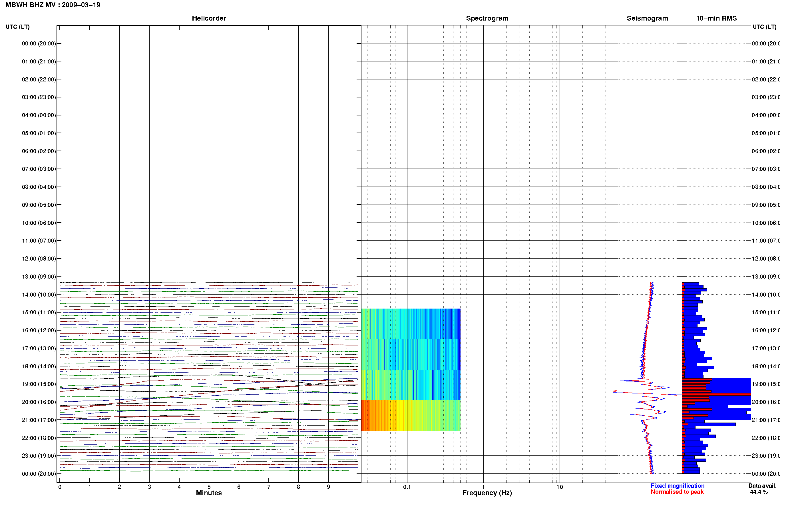Viewport: 812px width, 508px height.
Task: Click the green spectrogram block near 18:00-19:00
Action: coord(411,385)
